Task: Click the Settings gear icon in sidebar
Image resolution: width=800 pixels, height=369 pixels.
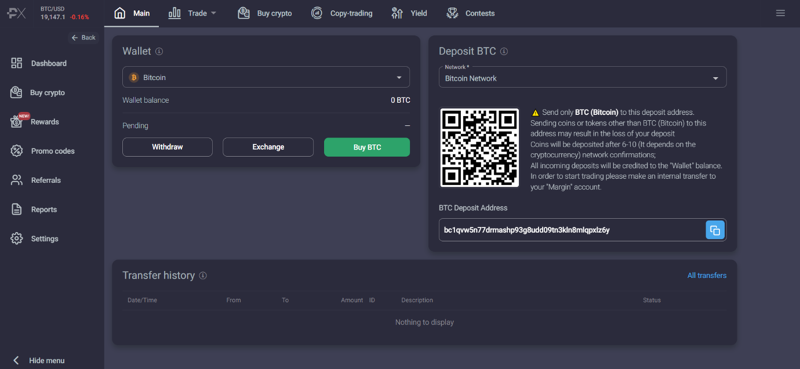Action: coord(17,238)
